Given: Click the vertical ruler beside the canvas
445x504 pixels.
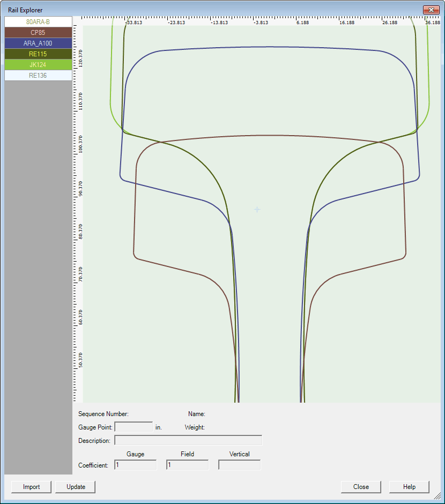Looking at the screenshot, I should click(x=78, y=214).
